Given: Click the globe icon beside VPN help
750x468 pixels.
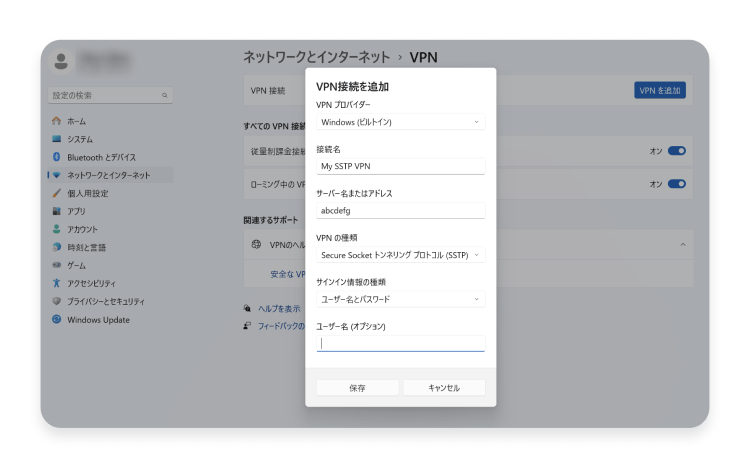Looking at the screenshot, I should [x=256, y=244].
